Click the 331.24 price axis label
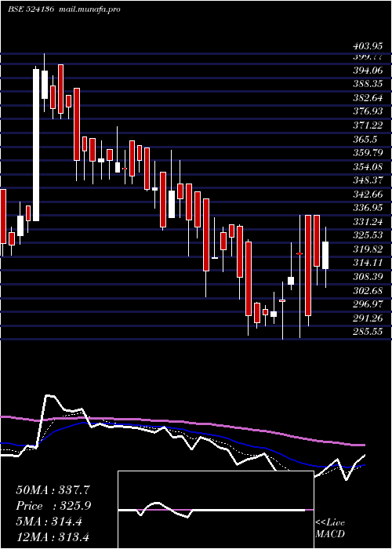Viewport: 392px width, 549px height. tap(367, 222)
